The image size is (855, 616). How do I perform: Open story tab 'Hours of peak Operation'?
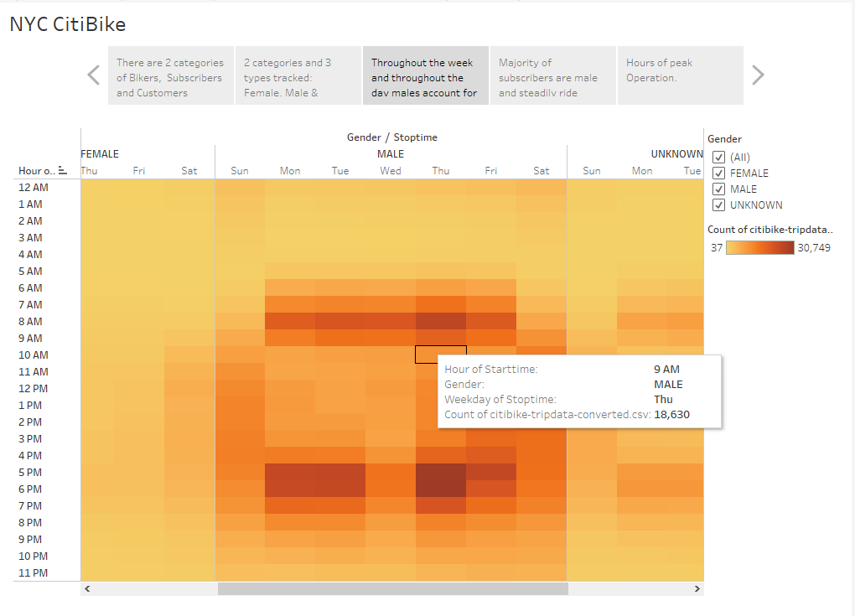(680, 75)
